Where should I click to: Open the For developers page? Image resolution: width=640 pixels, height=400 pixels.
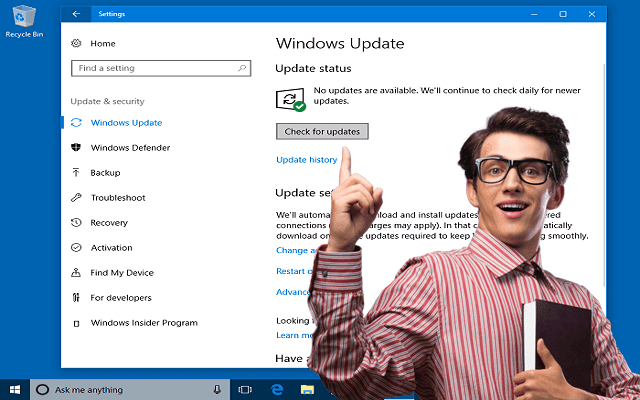(x=121, y=298)
